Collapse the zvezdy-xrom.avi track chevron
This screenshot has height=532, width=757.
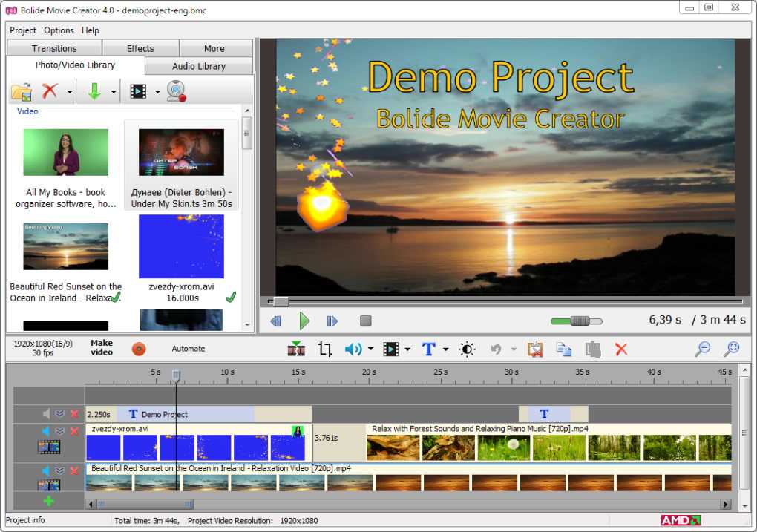(60, 431)
